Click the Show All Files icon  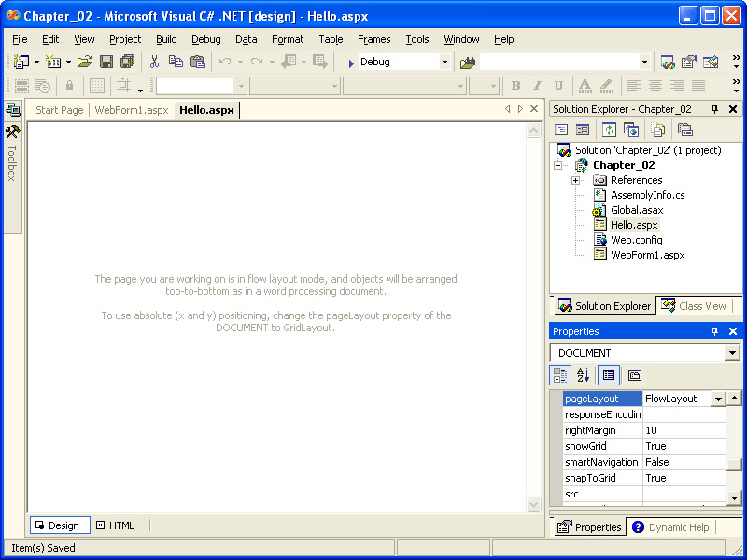[659, 130]
